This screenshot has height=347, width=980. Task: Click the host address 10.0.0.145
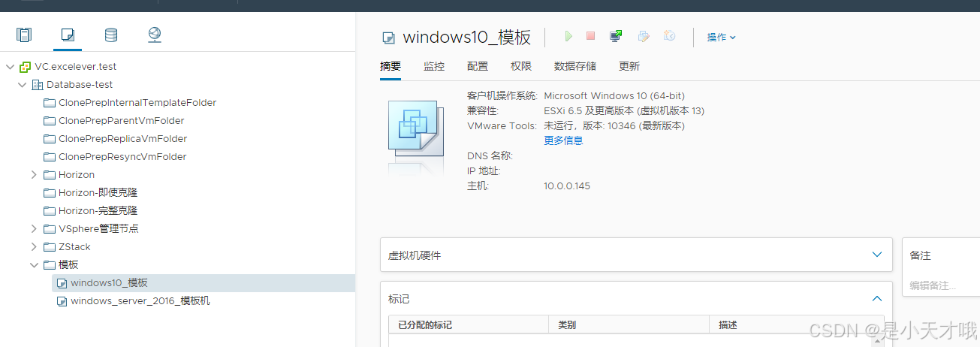point(567,186)
